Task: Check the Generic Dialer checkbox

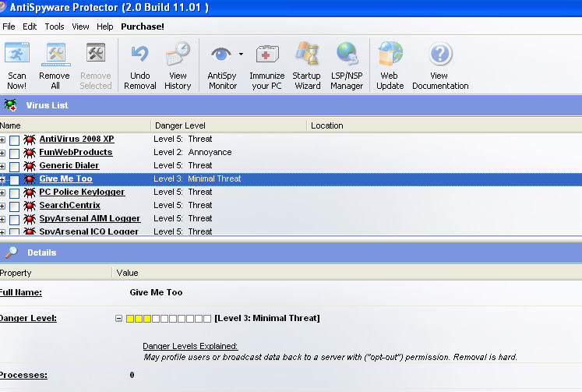Action: (x=15, y=167)
